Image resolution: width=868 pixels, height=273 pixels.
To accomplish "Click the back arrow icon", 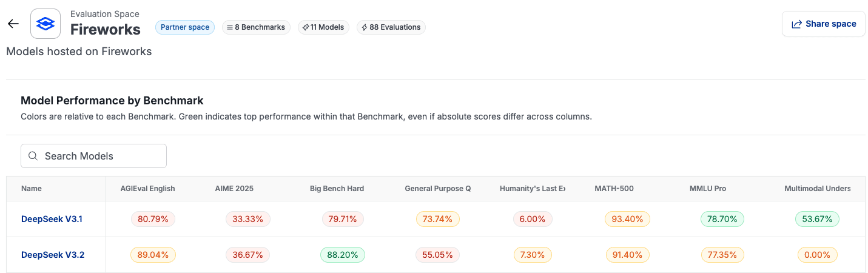I will [13, 24].
